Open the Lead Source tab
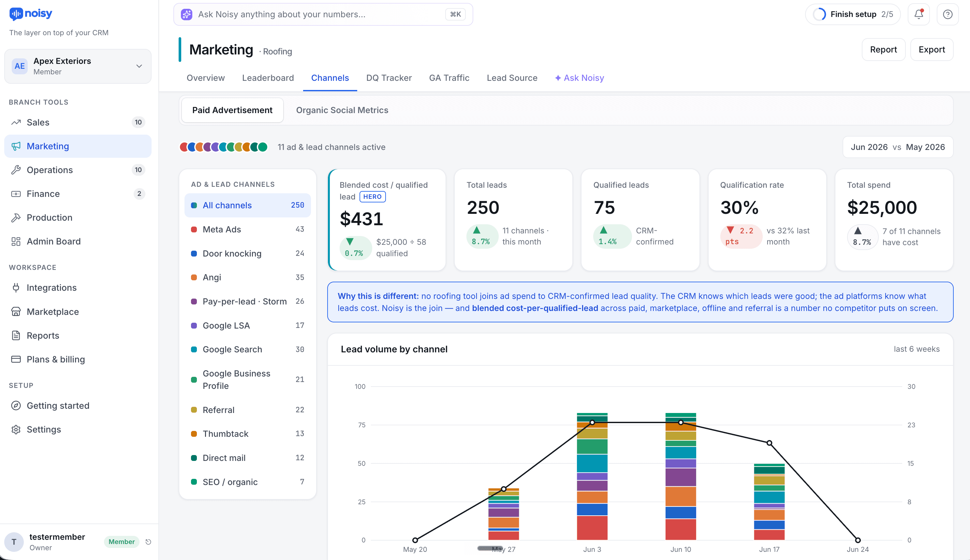 click(x=512, y=78)
